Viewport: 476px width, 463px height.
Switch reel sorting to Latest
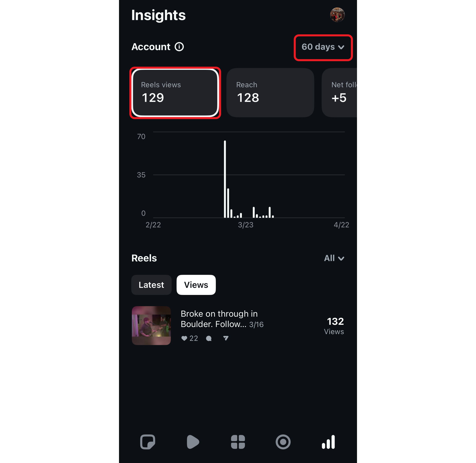[x=151, y=285]
